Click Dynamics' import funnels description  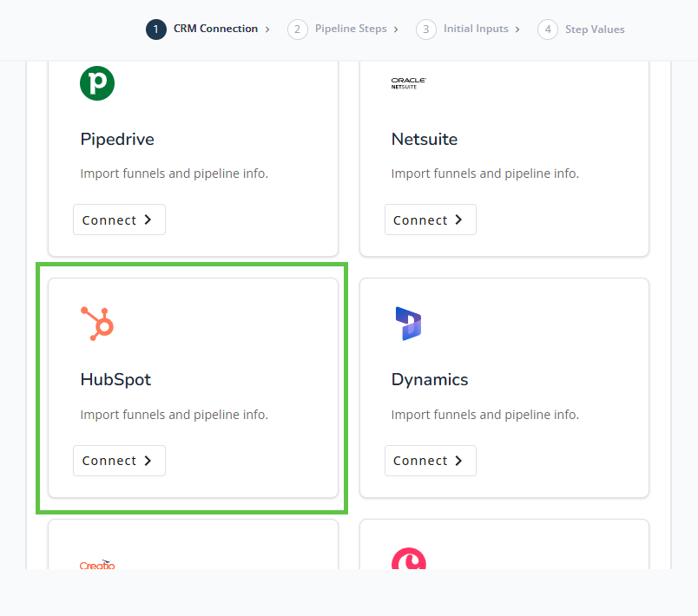pos(485,415)
